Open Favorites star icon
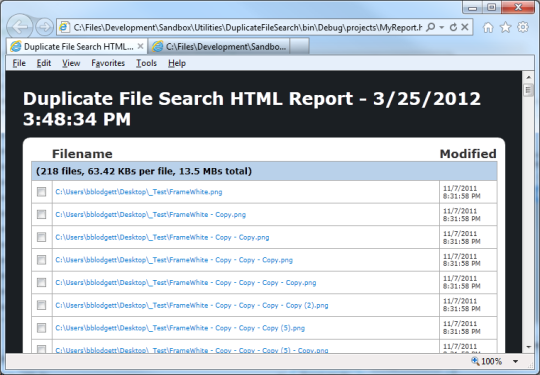Viewport: 540px width, 375px height. [x=505, y=27]
